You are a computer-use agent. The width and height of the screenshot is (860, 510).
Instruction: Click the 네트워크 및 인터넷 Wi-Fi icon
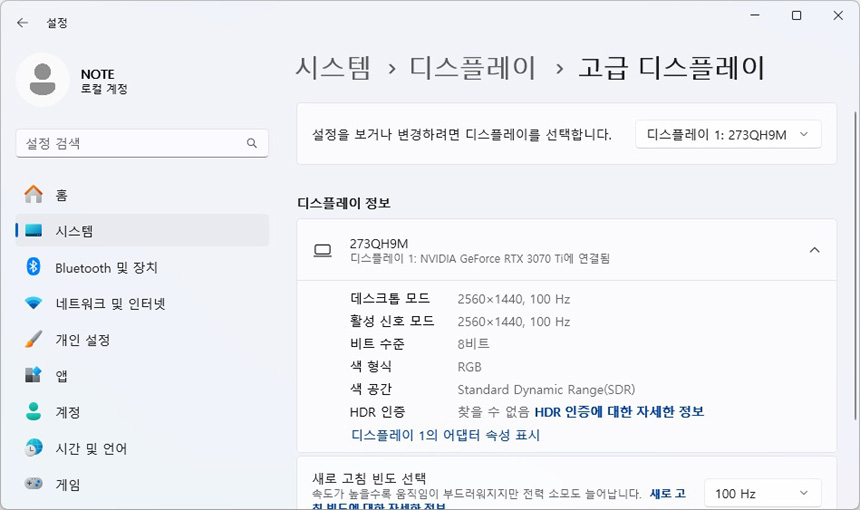pyautogui.click(x=34, y=303)
